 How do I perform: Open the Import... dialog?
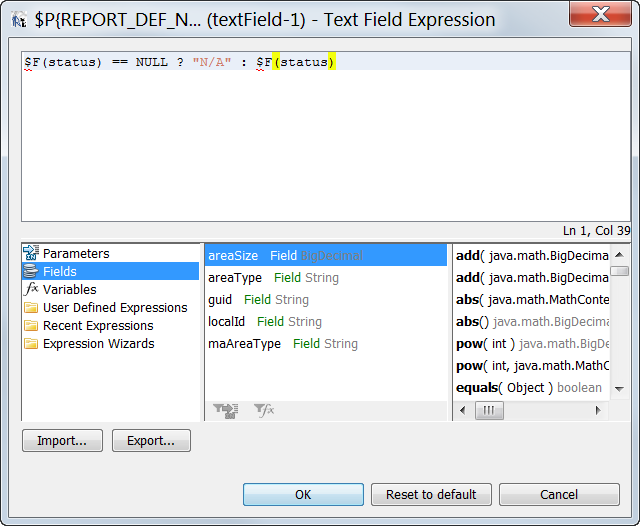coord(62,441)
